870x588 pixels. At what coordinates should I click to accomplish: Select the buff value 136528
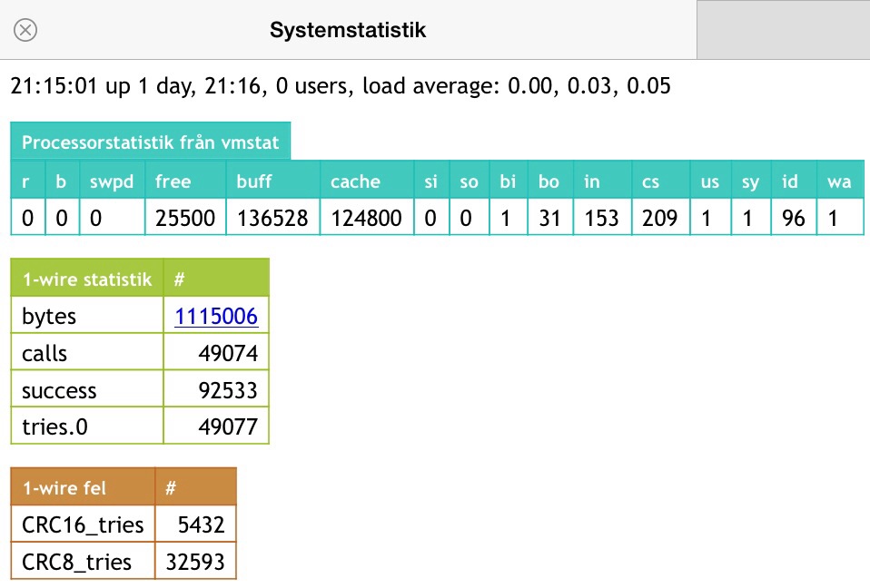[272, 218]
